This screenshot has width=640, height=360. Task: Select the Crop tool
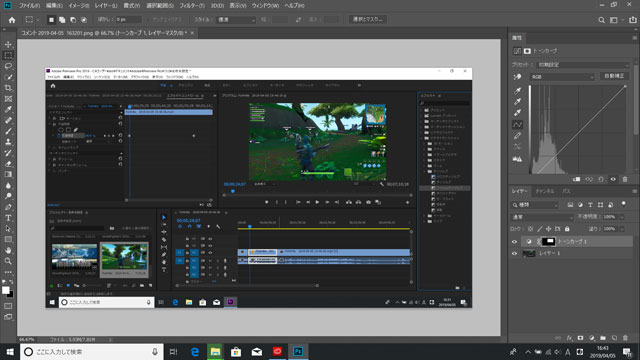point(8,88)
